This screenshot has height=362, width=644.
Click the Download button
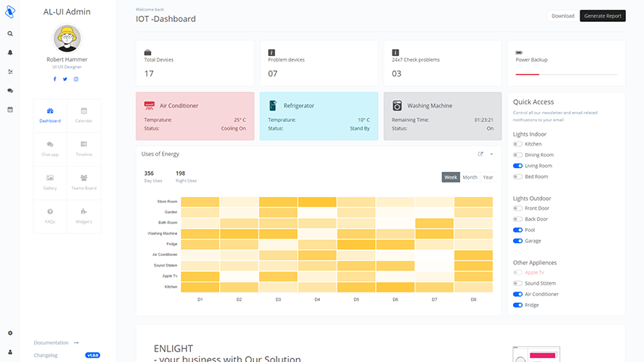click(562, 16)
